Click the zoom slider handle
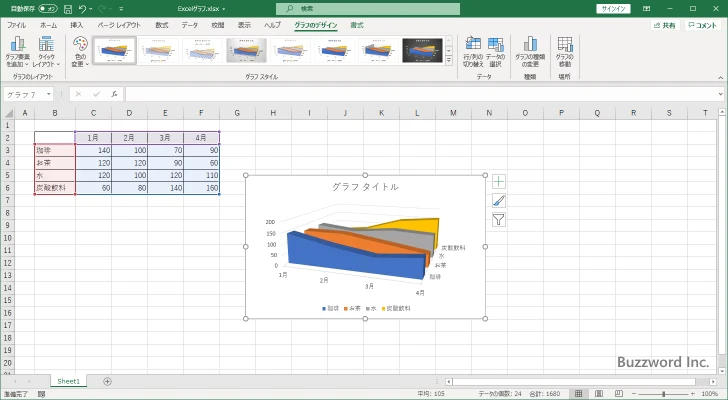 [x=663, y=394]
